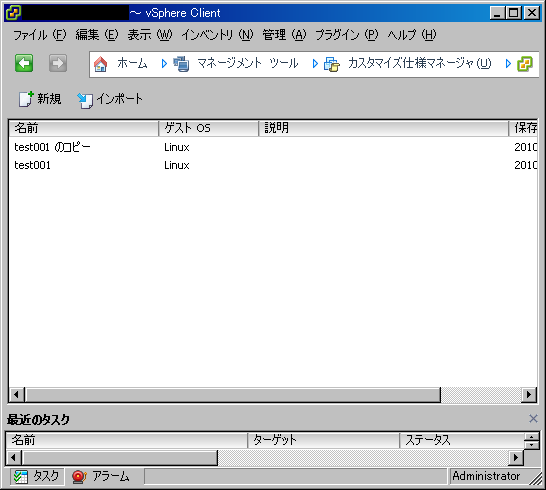Click the 最近のタスク panel heading
546x490 pixels.
(38, 420)
